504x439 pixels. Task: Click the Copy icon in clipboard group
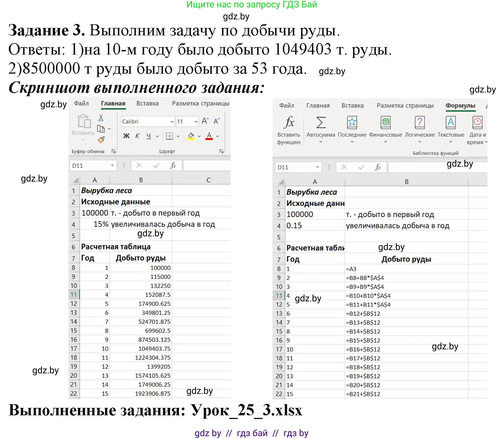point(101,129)
